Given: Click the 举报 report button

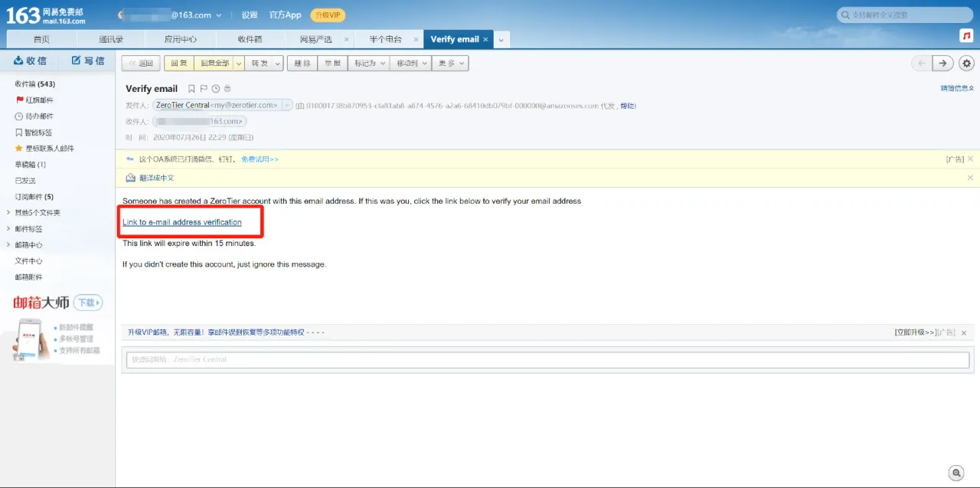Looking at the screenshot, I should point(332,64).
